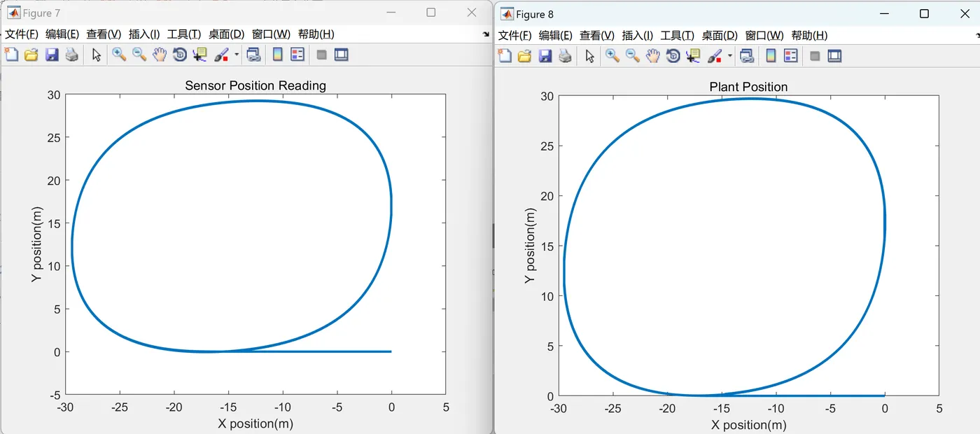The image size is (980, 434).
Task: Save Figure 8 using the floppy disk icon
Action: (x=545, y=56)
